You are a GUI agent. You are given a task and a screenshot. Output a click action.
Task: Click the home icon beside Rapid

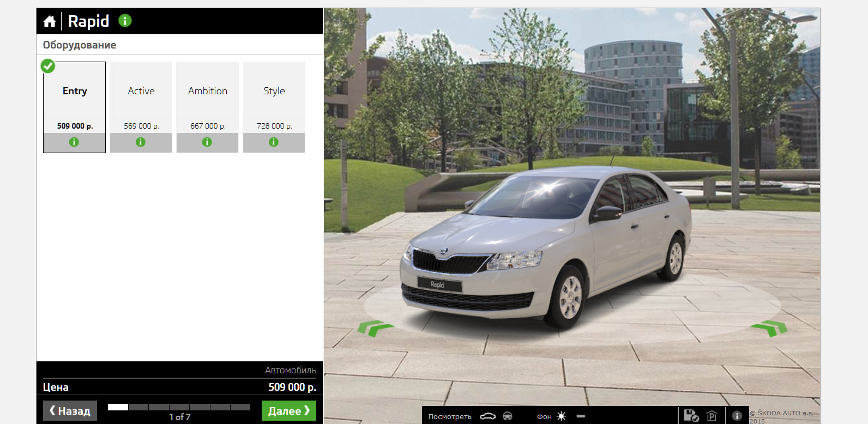click(50, 21)
